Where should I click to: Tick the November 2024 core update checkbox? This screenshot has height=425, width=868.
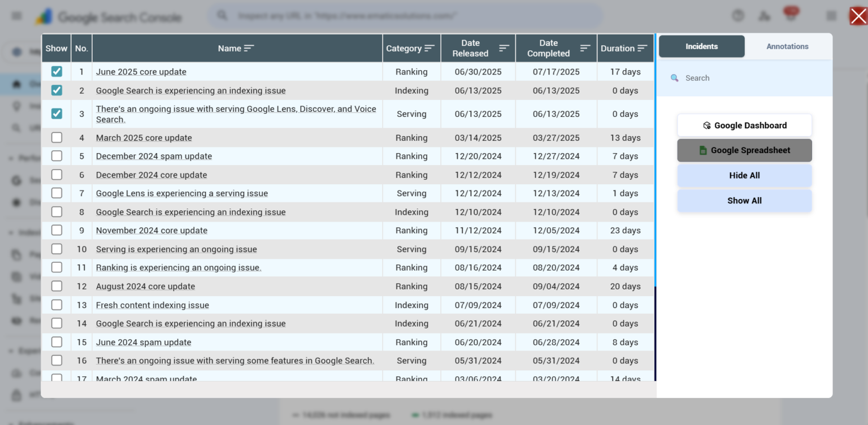pos(57,231)
